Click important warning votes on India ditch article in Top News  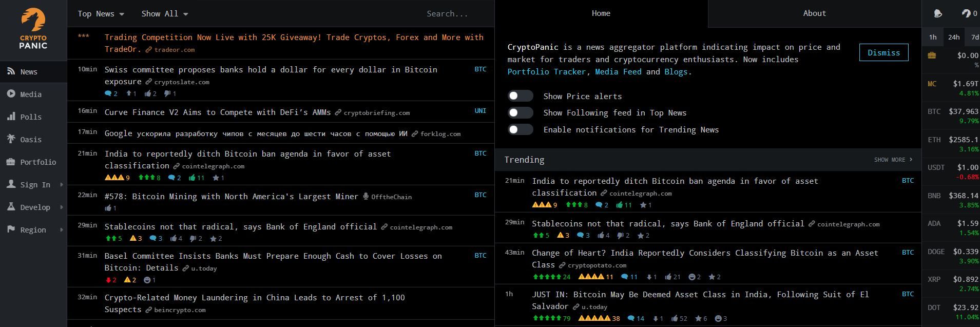117,178
